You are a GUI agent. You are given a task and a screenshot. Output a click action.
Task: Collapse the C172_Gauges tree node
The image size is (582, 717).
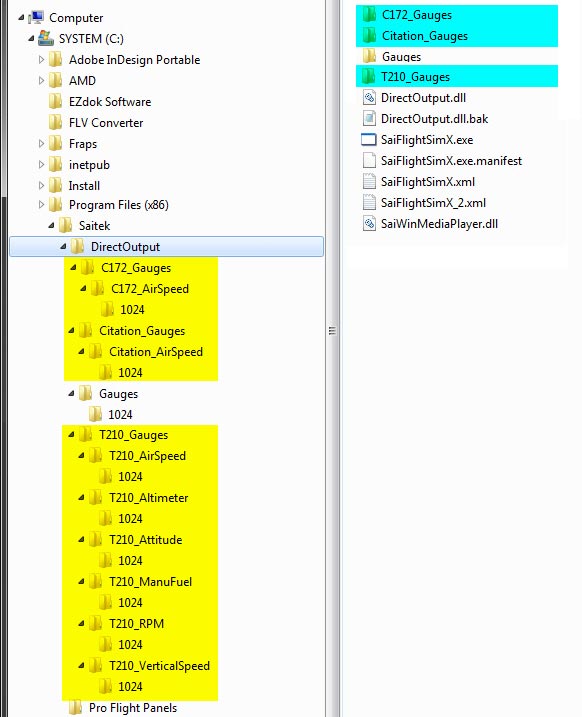pos(73,268)
